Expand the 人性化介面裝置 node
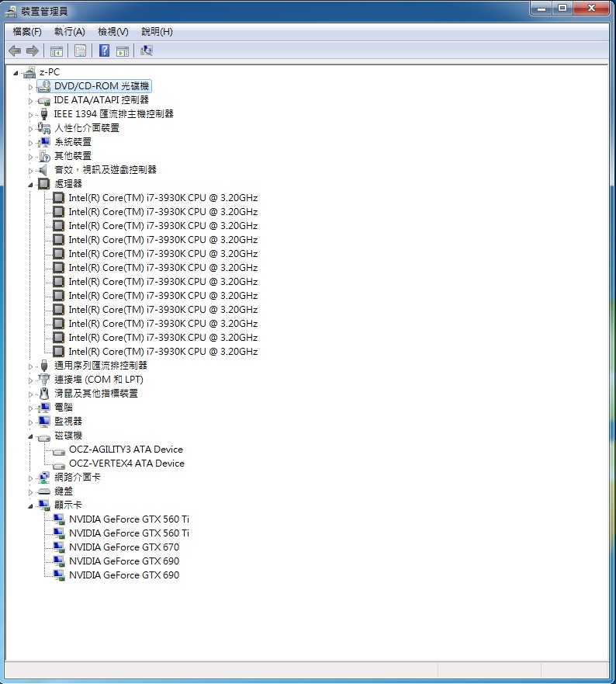This screenshot has height=684, width=616. coord(30,129)
